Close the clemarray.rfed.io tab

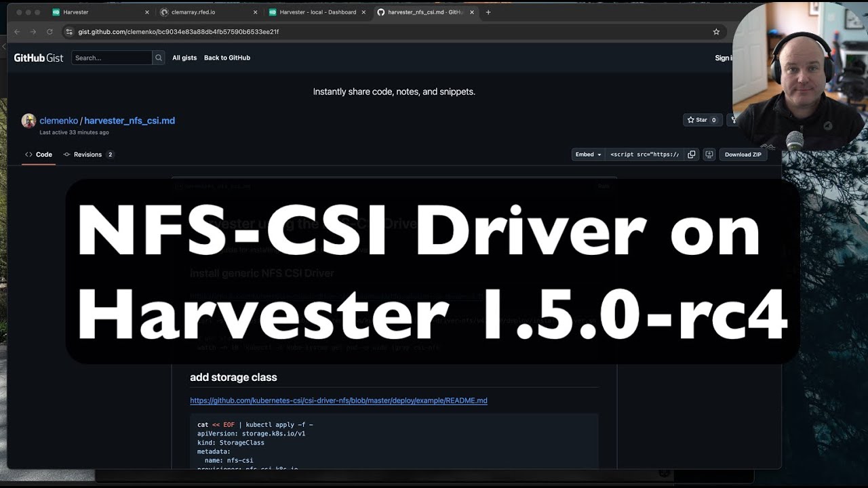256,12
